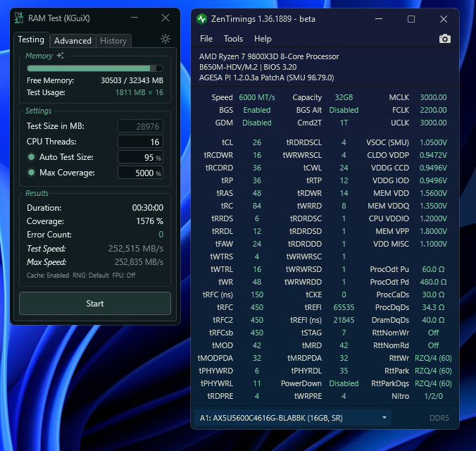
Task: Open the File menu in ZenTimings
Action: pyautogui.click(x=206, y=39)
